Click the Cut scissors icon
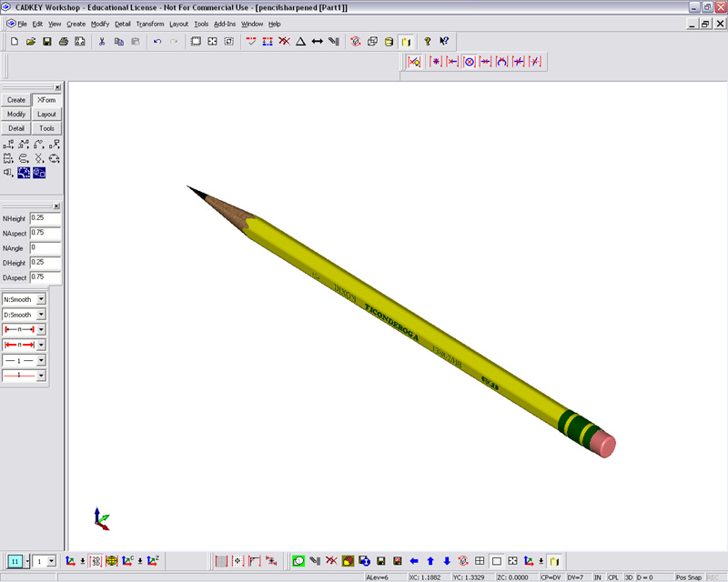The height and width of the screenshot is (582, 728). (102, 42)
